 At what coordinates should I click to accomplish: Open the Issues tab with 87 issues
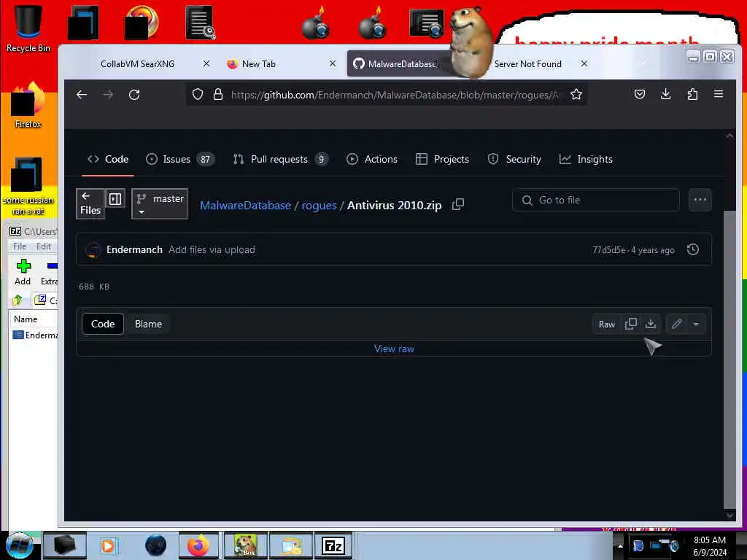coord(180,159)
